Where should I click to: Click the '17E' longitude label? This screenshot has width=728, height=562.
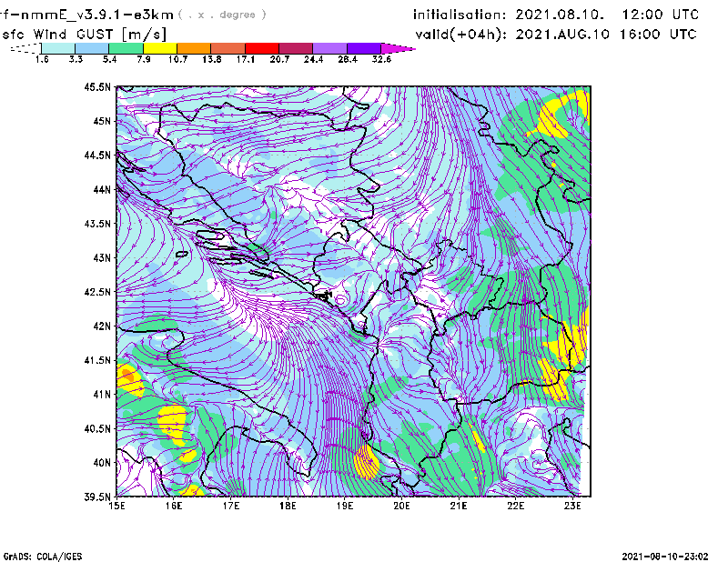tap(230, 506)
